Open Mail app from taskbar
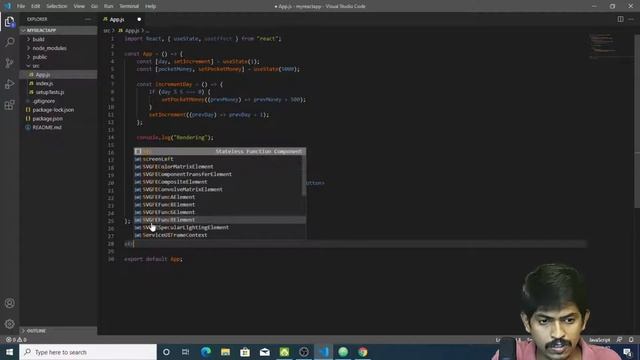 pos(264,352)
